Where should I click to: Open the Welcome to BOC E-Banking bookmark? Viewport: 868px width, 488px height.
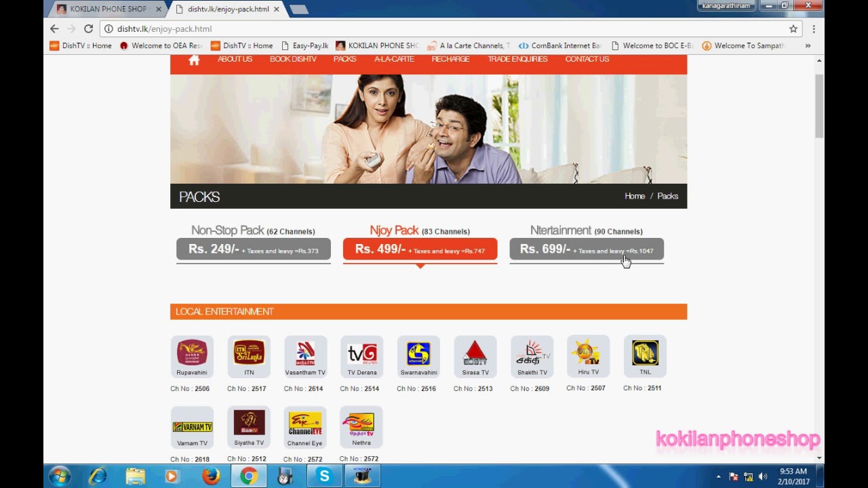[x=652, y=45]
